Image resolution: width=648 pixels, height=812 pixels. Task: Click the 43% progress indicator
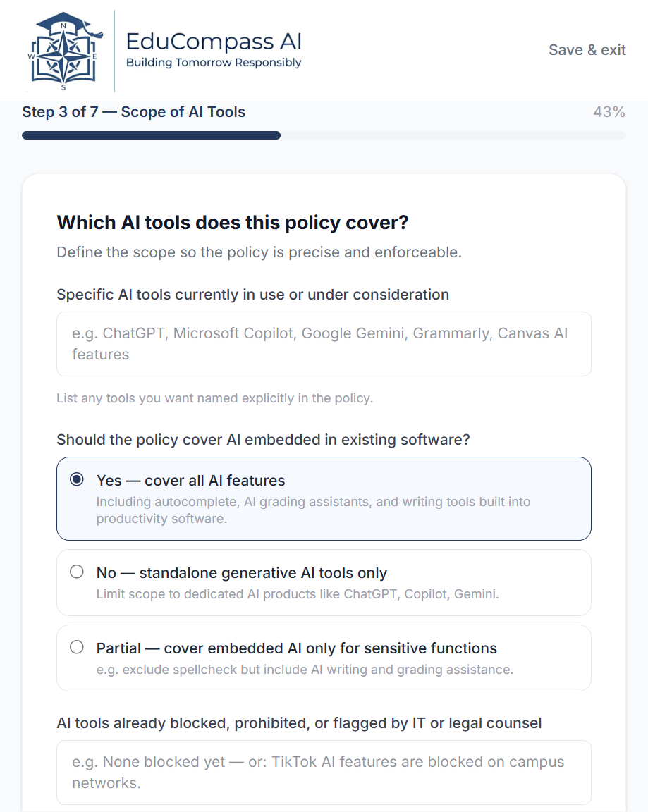click(609, 112)
